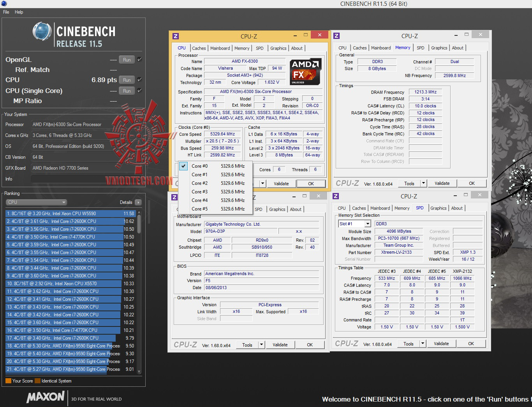Toggle the CPU (Single Core) test checkbox
Image resolution: width=532 pixels, height=407 pixels.
pyautogui.click(x=139, y=91)
